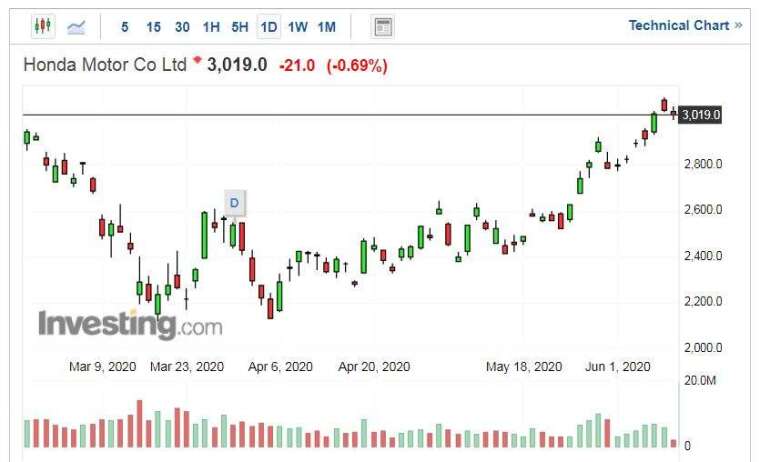The height and width of the screenshot is (462, 760).
Task: Click the Mar 9, 2020 date label
Action: tap(102, 366)
